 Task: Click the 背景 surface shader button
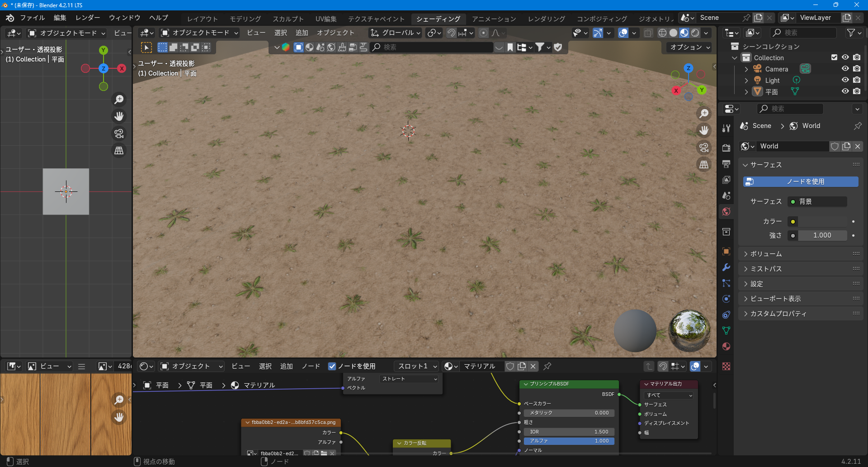point(817,201)
